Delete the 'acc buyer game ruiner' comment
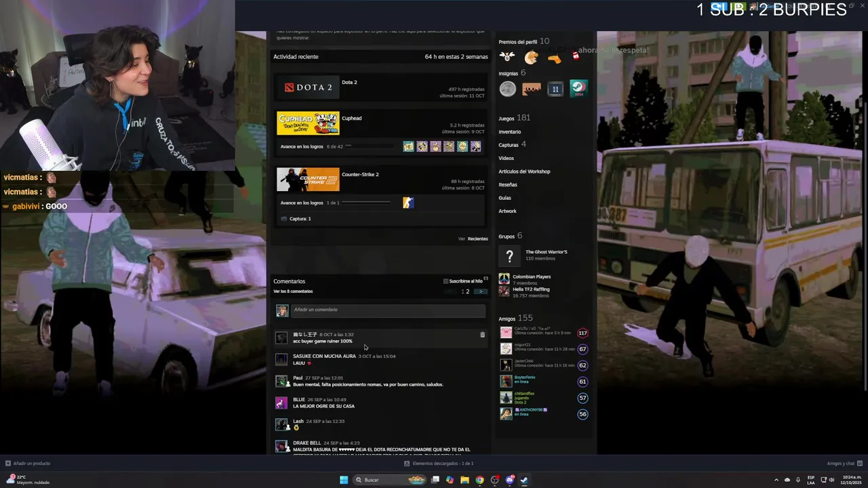Screen dimensions: 868x488 tap(483, 335)
